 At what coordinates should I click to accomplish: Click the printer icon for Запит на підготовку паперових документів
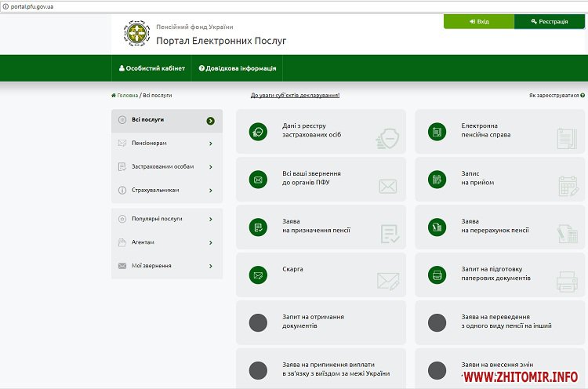[437, 275]
